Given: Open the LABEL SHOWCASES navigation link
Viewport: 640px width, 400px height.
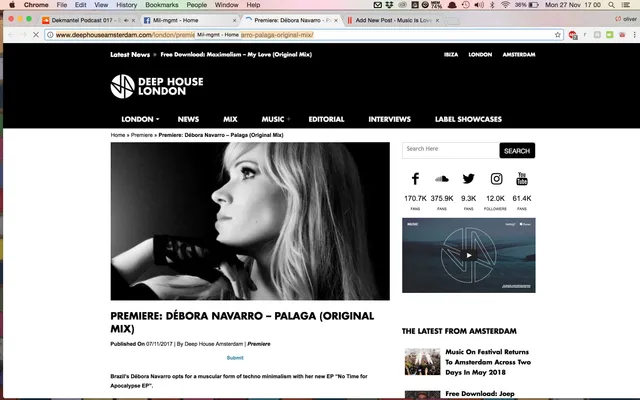Looking at the screenshot, I should [468, 119].
